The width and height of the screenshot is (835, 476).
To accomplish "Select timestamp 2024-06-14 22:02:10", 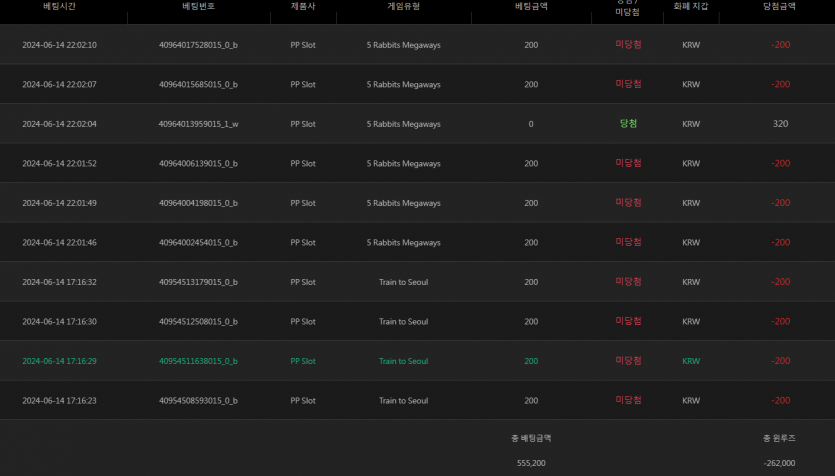I will 60,45.
